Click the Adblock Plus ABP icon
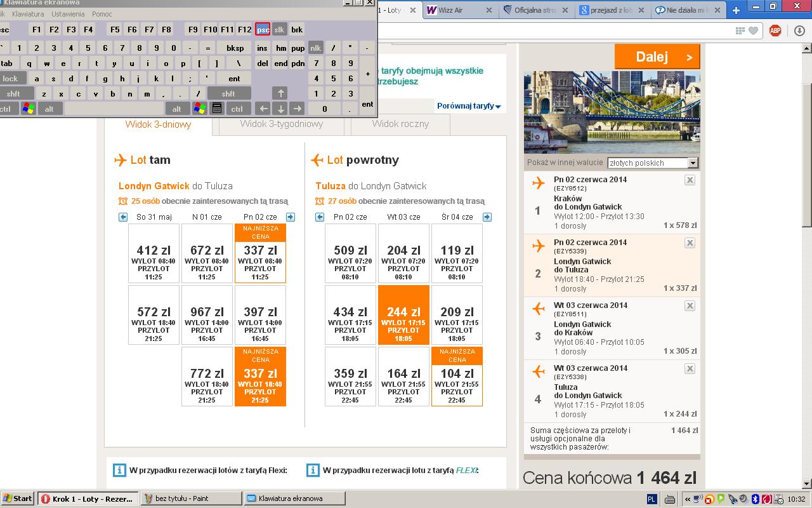 (x=775, y=30)
